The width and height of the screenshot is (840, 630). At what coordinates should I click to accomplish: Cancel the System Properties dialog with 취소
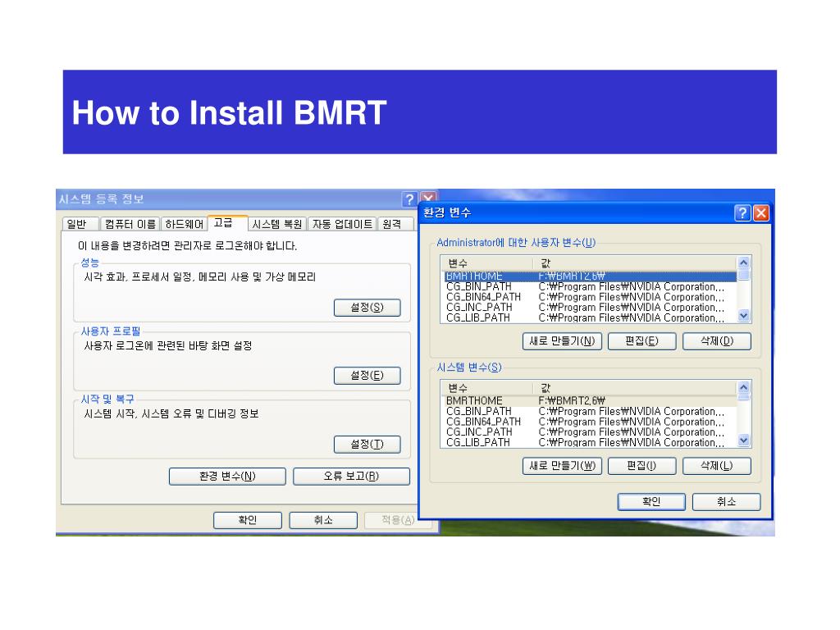point(323,520)
